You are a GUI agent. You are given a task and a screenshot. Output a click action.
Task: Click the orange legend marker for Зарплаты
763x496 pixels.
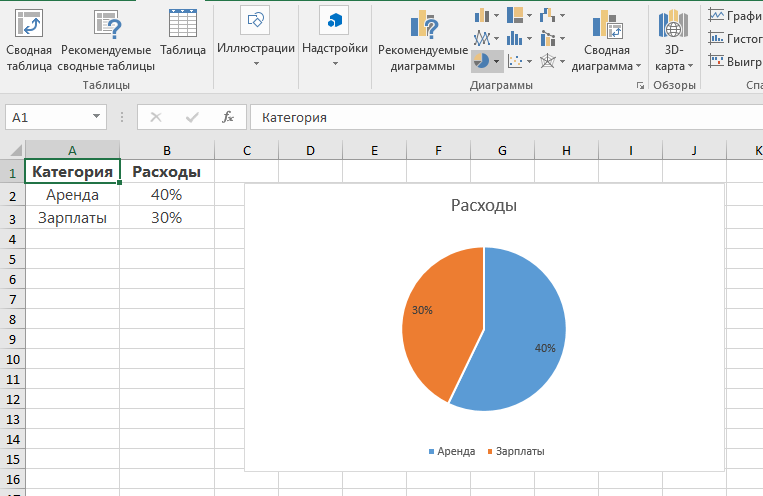click(490, 452)
